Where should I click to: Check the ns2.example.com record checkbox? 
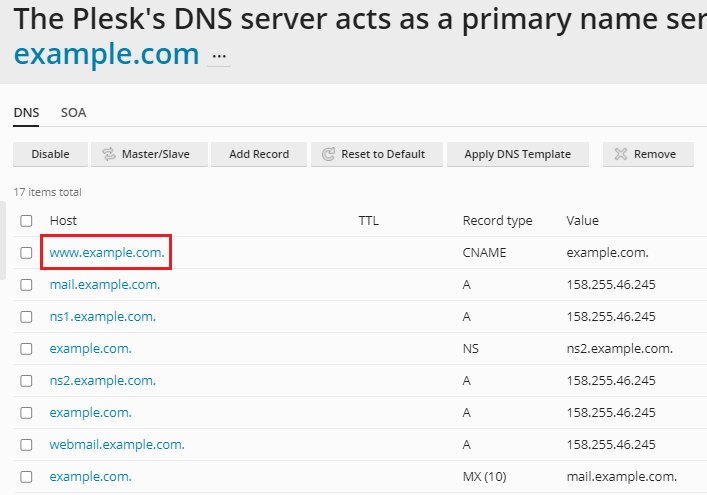[26, 381]
